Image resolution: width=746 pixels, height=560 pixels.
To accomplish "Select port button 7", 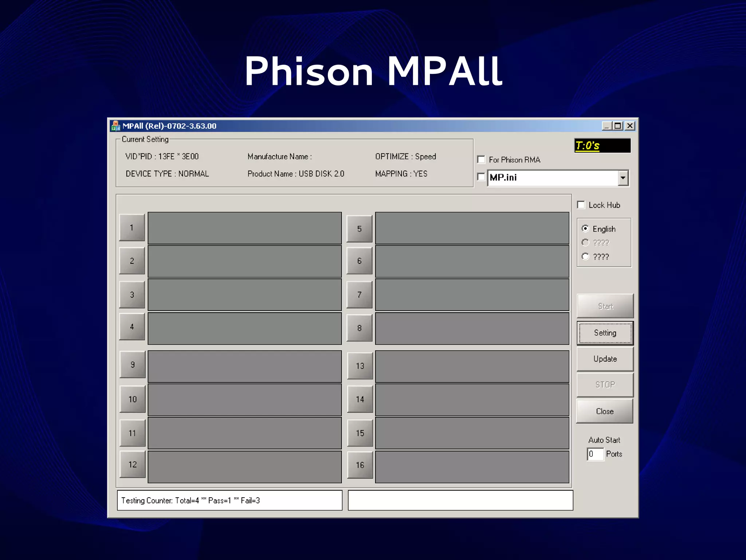I will 360,294.
